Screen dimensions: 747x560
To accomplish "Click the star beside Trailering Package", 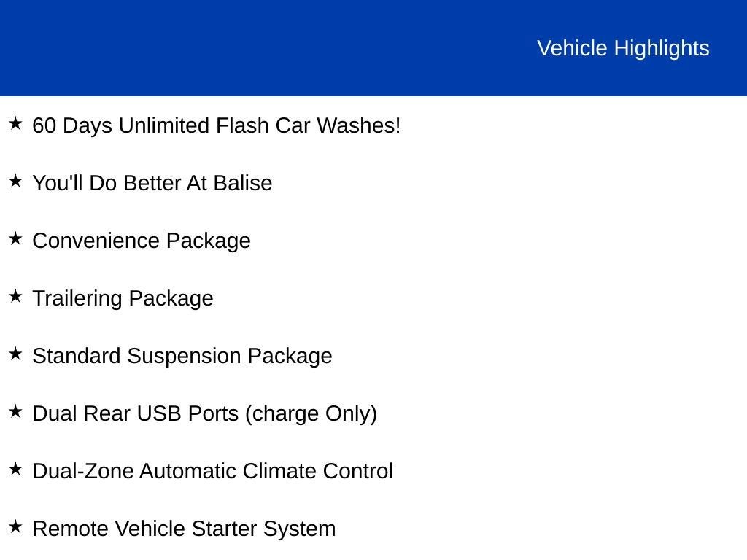I will click(15, 296).
